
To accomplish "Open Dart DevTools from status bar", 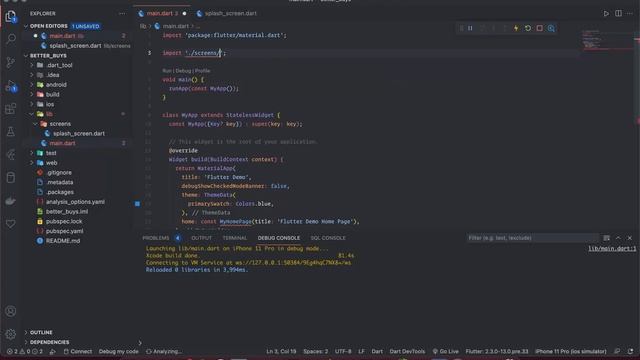I will coord(407,351).
